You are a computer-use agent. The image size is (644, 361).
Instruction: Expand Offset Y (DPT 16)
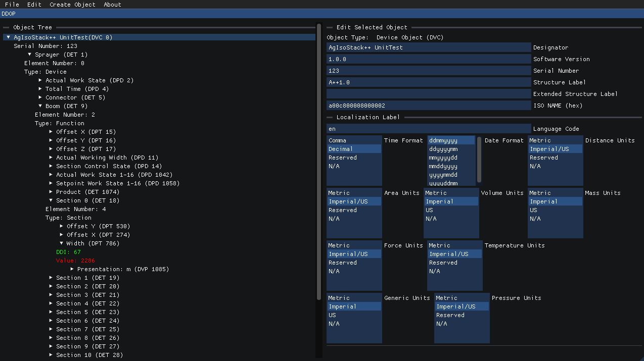pos(51,140)
